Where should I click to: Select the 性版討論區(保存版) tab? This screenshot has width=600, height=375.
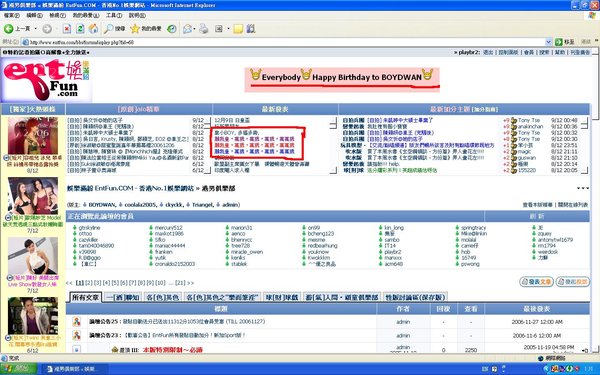415,297
